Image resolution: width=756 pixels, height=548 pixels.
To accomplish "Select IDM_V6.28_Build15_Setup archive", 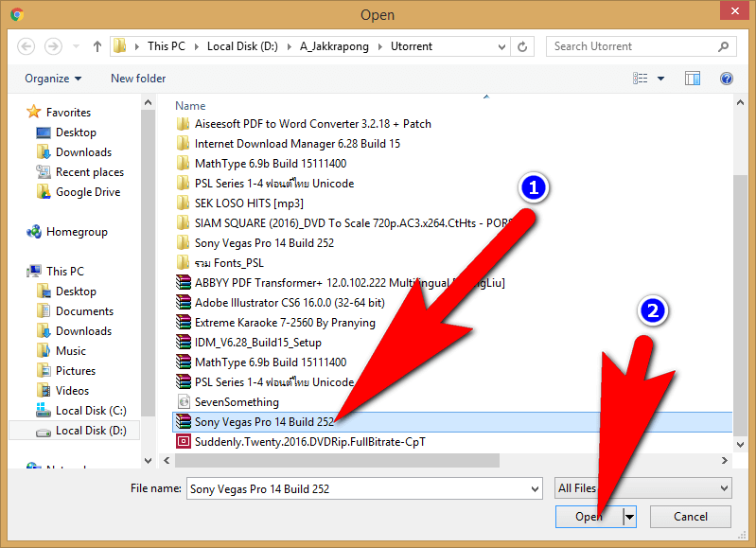I will [249, 343].
